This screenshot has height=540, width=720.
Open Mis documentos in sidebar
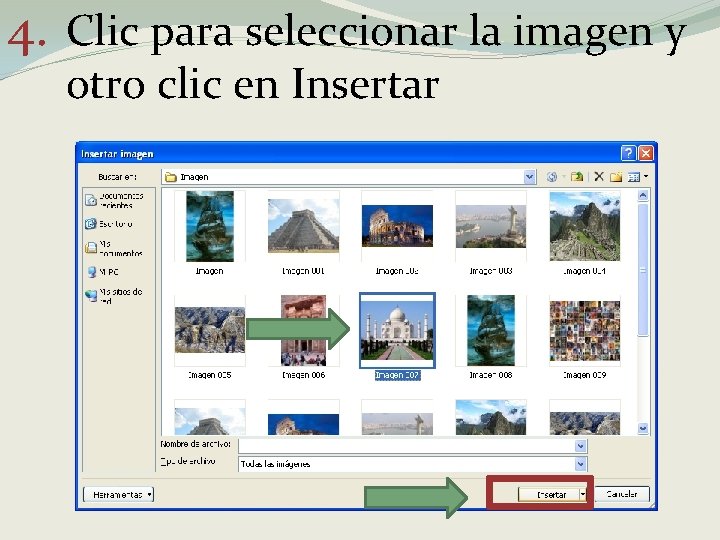point(114,248)
